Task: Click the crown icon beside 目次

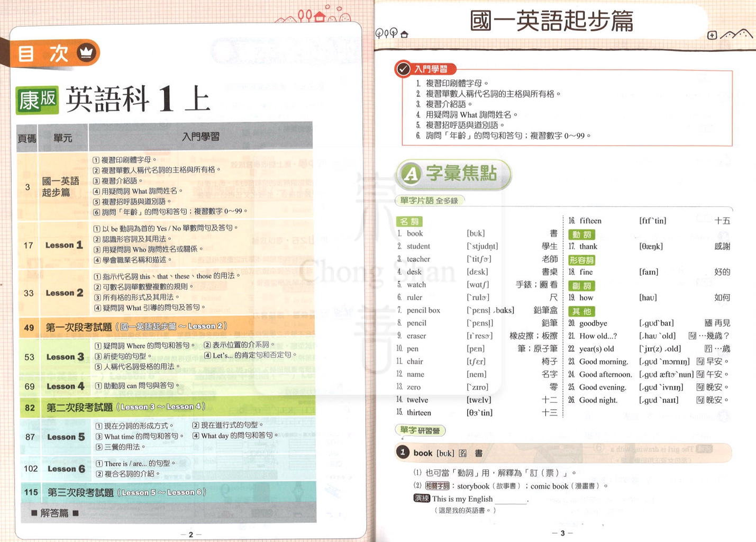Action: click(86, 52)
